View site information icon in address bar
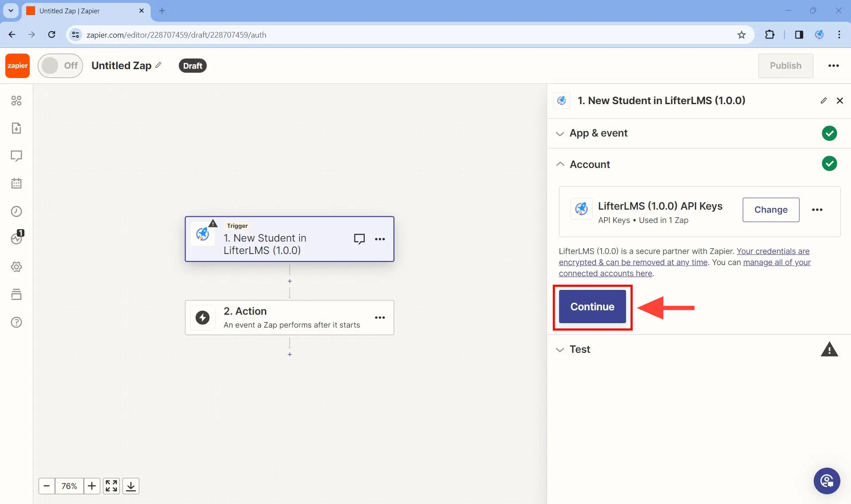The width and height of the screenshot is (851, 504). click(x=76, y=35)
